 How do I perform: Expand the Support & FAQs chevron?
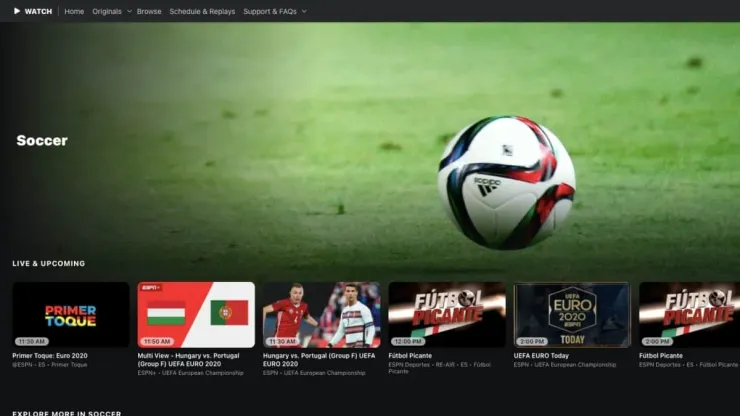[304, 11]
